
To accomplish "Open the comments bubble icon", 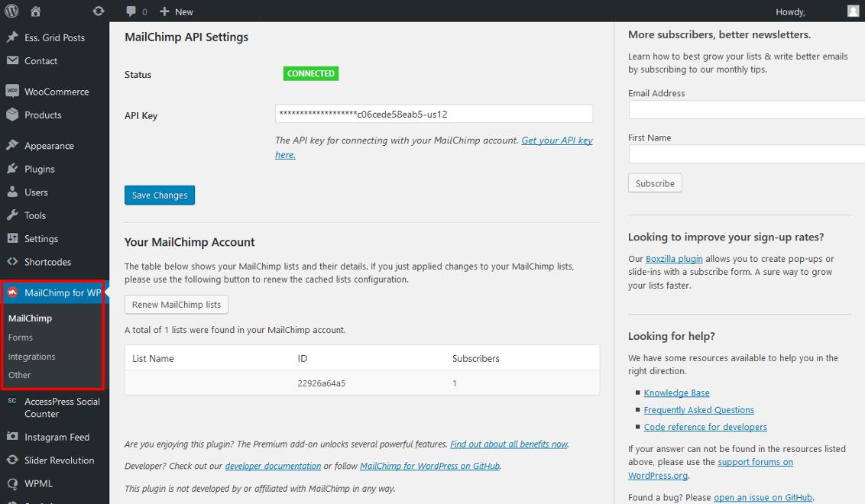I will 131,11.
